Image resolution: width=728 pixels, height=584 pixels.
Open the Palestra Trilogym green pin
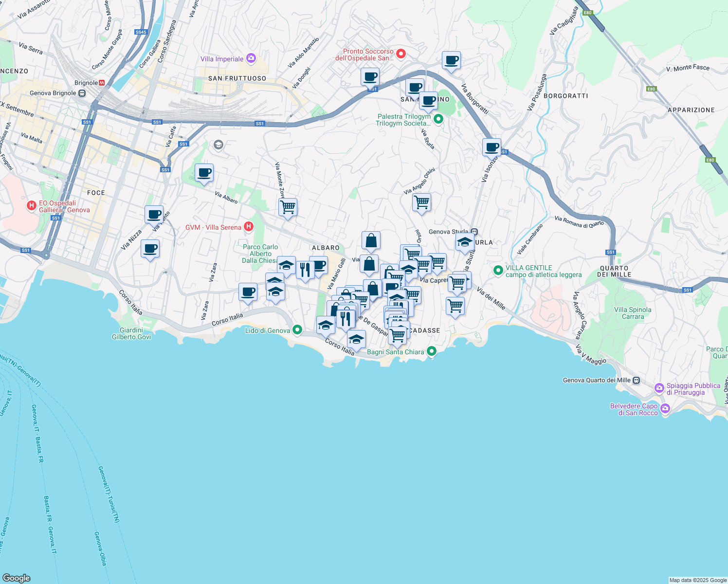pyautogui.click(x=438, y=119)
